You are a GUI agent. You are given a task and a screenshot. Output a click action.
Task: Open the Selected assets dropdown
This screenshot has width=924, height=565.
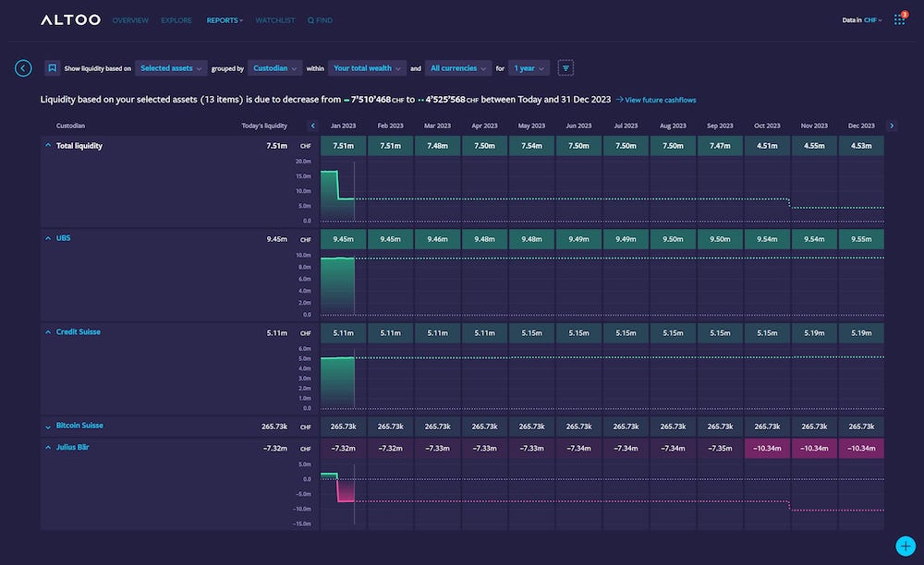[x=169, y=67]
